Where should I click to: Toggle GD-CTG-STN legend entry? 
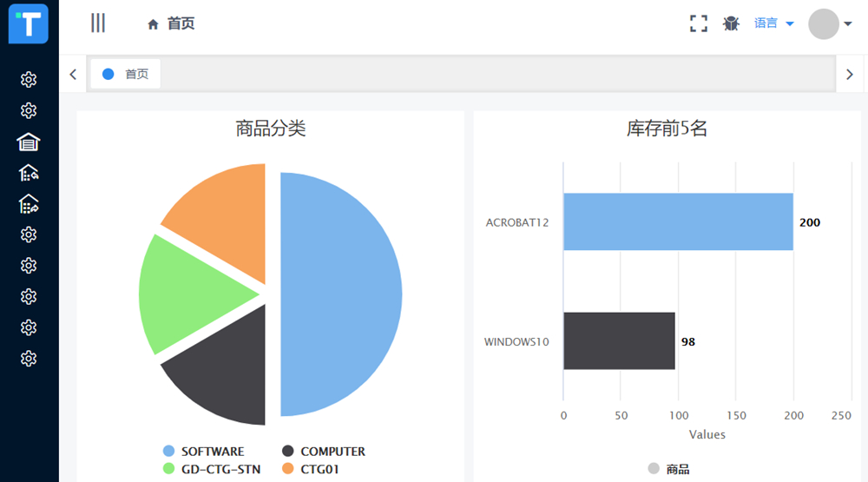click(212, 469)
